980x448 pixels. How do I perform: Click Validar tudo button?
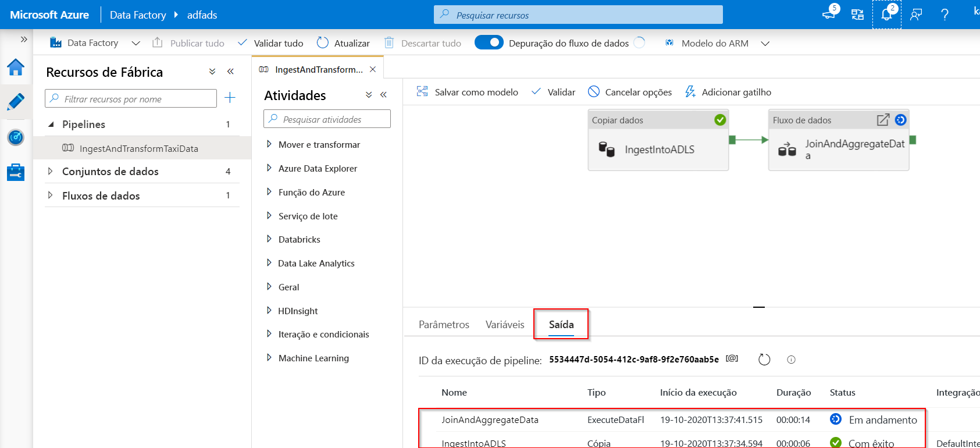271,43
